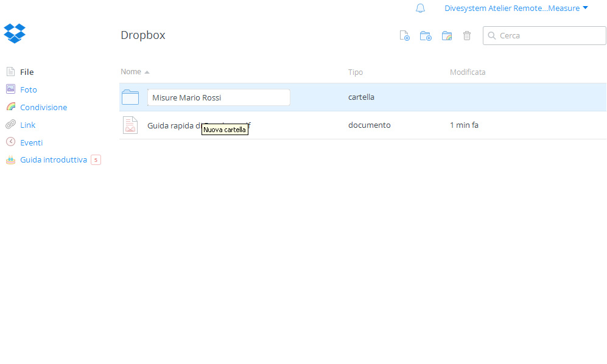Open Guida introduttiva in the sidebar
Image resolution: width=607 pixels, height=364 pixels.
(x=53, y=160)
